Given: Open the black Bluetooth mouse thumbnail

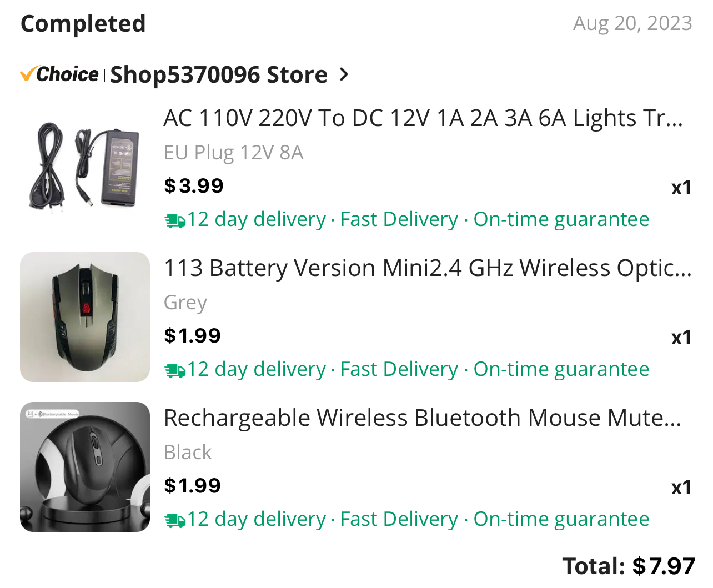Looking at the screenshot, I should pyautogui.click(x=85, y=467).
